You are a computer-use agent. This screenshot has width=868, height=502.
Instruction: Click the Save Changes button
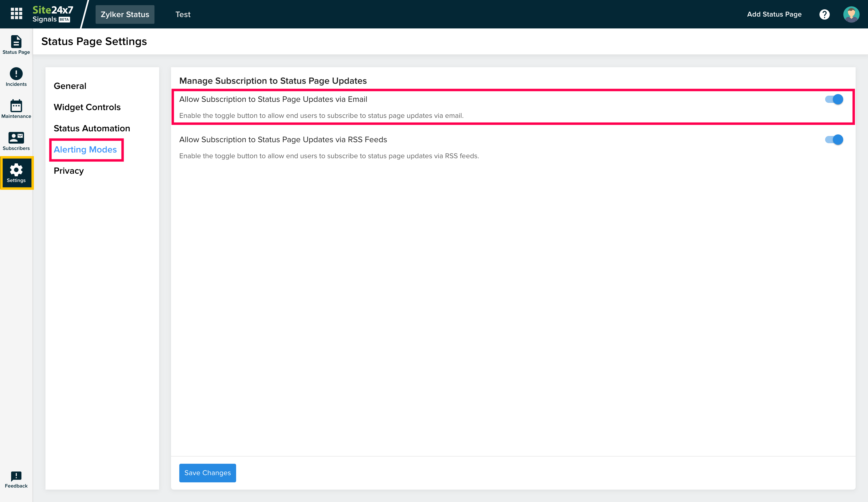coord(207,473)
